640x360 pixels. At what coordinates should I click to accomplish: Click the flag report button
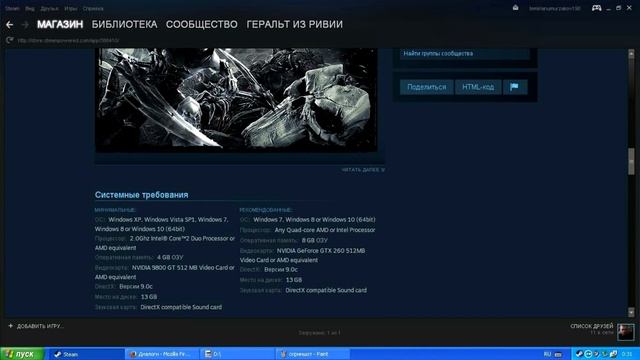[515, 87]
